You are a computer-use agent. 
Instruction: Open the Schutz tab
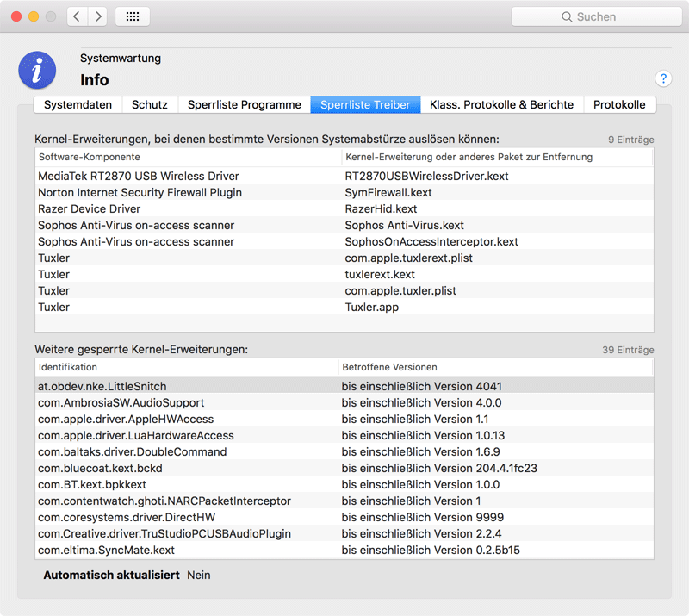(x=150, y=104)
